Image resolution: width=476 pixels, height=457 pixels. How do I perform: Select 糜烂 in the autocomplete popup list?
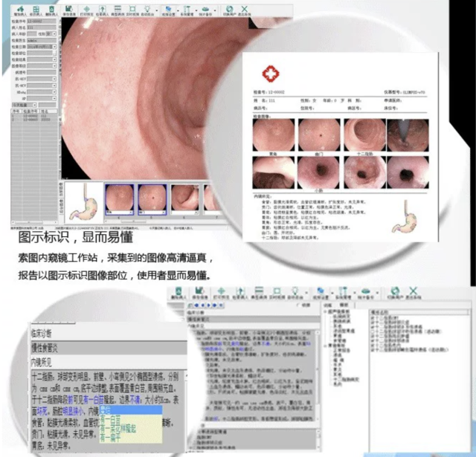coord(131,410)
